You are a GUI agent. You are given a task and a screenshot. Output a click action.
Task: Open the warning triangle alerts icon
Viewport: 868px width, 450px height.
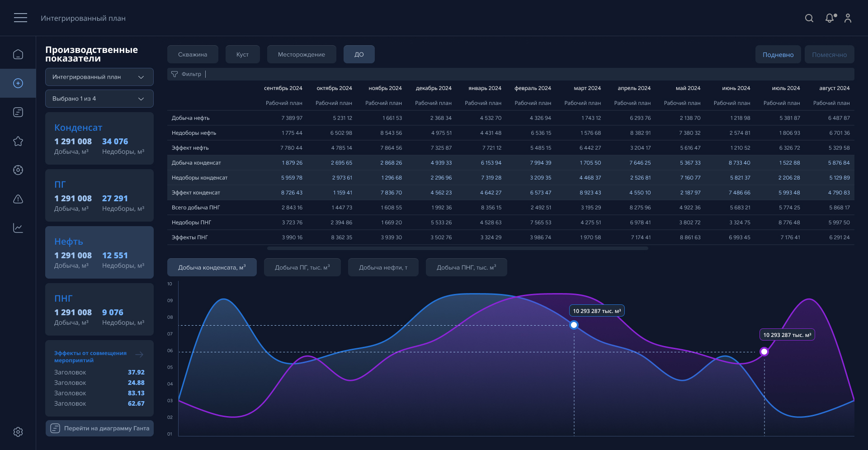[x=18, y=199]
